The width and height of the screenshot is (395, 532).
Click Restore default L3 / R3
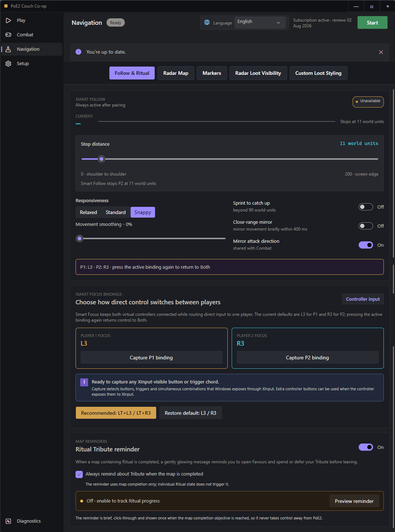pyautogui.click(x=191, y=413)
